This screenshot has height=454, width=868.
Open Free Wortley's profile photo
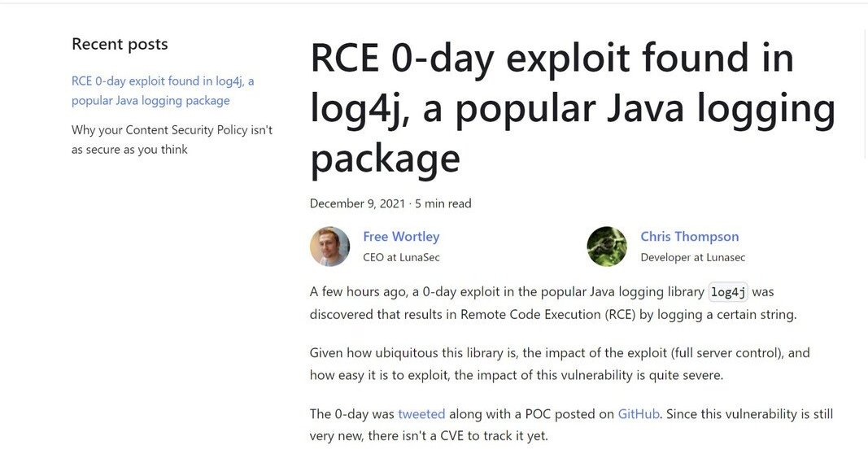(330, 247)
